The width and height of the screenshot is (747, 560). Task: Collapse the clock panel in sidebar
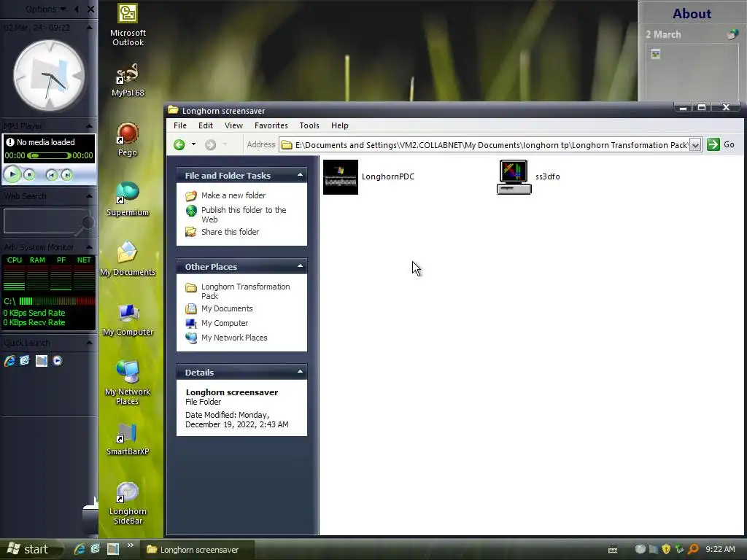click(89, 28)
